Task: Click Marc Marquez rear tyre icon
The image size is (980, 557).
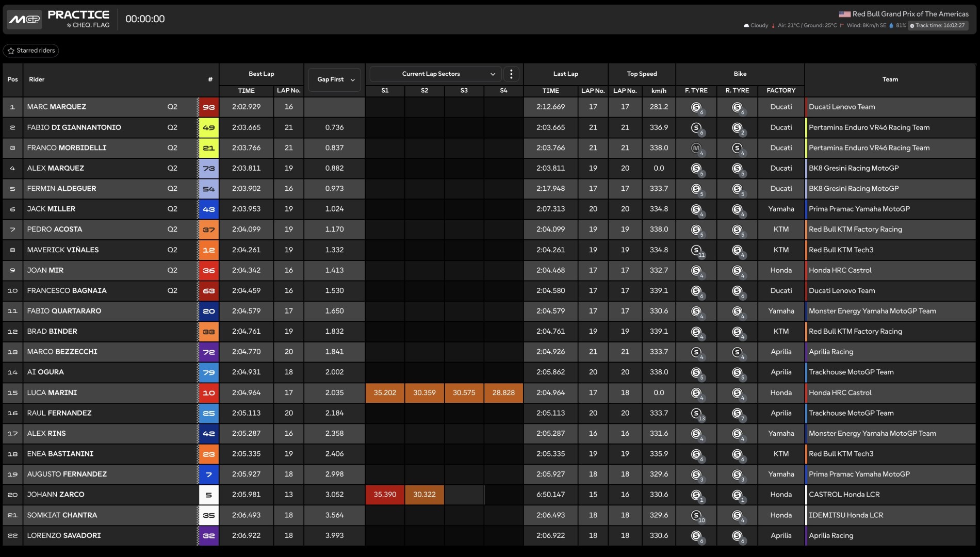Action: (x=738, y=107)
